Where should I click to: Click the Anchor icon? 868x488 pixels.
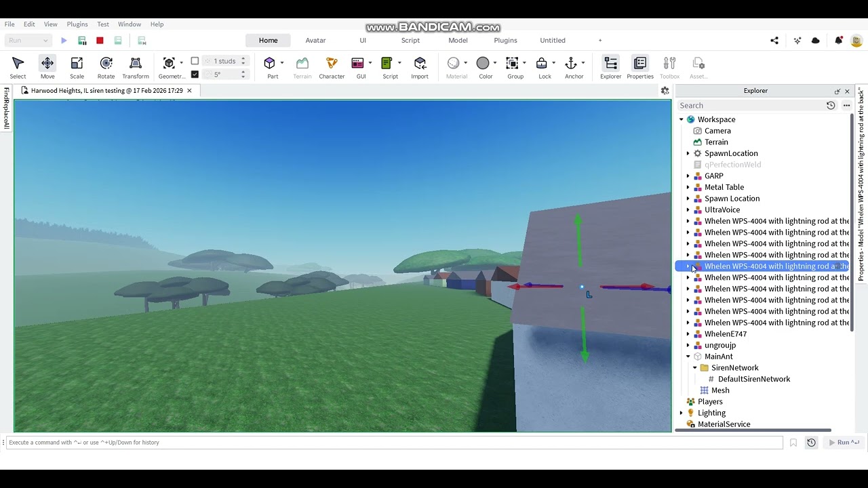pos(571,63)
